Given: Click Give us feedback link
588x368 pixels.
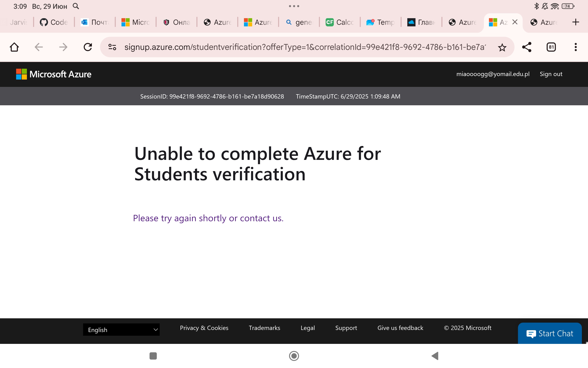Looking at the screenshot, I should 400,328.
